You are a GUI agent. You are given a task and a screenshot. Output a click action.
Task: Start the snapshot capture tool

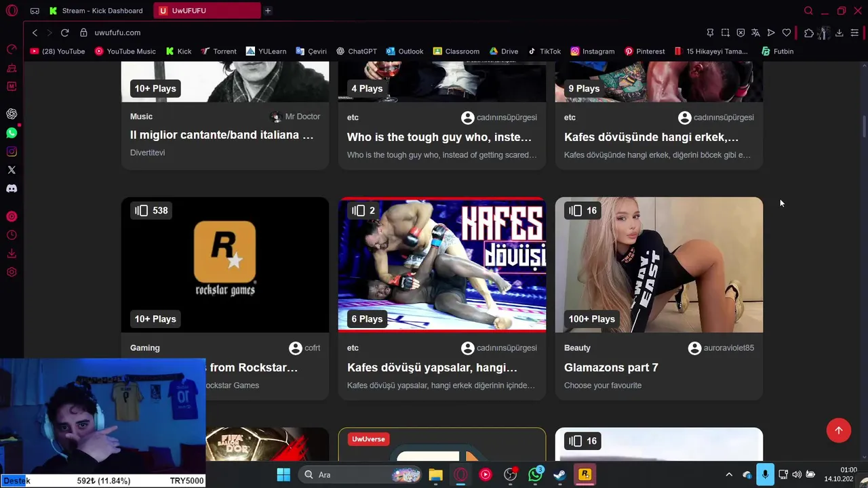[x=726, y=33]
